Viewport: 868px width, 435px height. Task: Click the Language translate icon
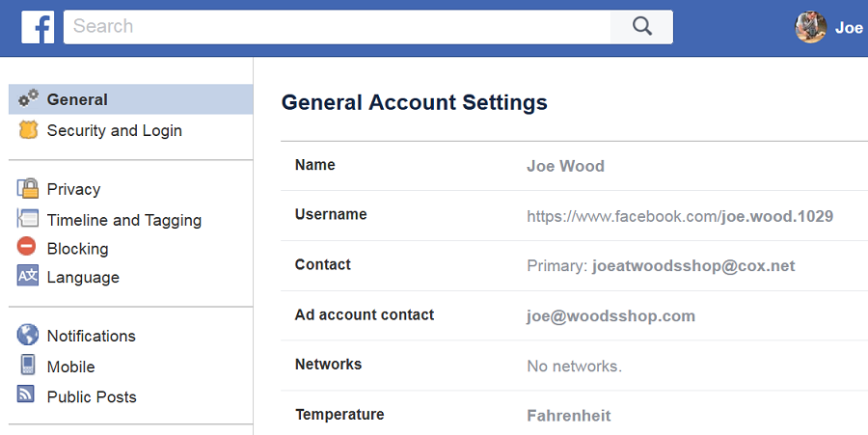click(28, 277)
